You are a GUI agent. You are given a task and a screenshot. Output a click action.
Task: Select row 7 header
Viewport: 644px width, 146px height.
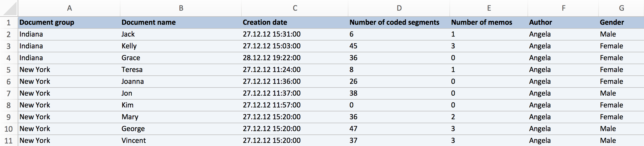pyautogui.click(x=9, y=93)
